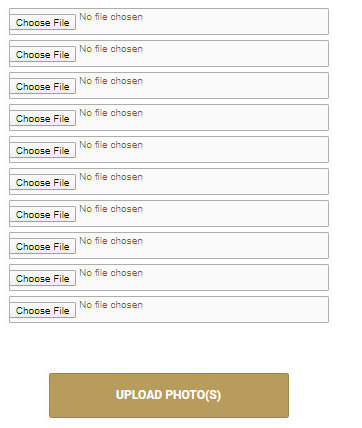Click the sixth Choose File button

43,182
